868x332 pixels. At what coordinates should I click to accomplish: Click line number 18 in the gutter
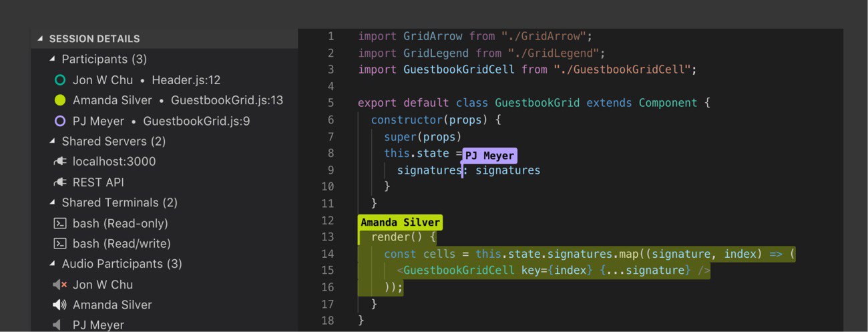point(327,321)
